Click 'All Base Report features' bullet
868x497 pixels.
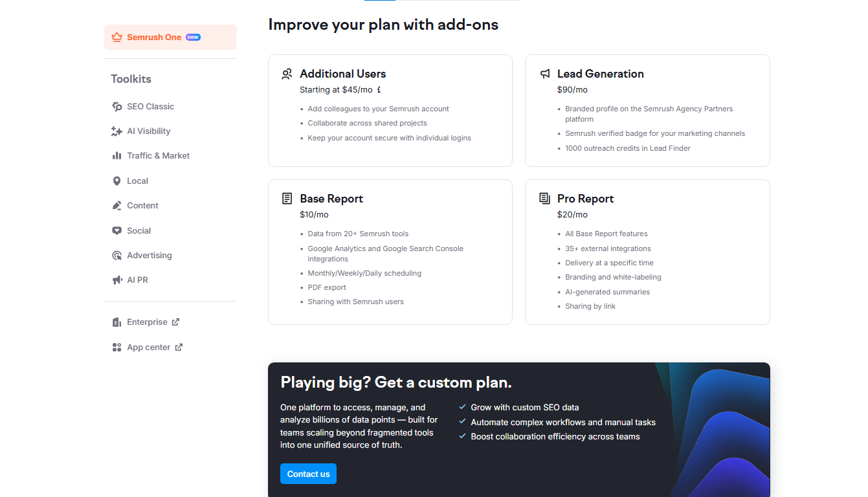pos(606,234)
